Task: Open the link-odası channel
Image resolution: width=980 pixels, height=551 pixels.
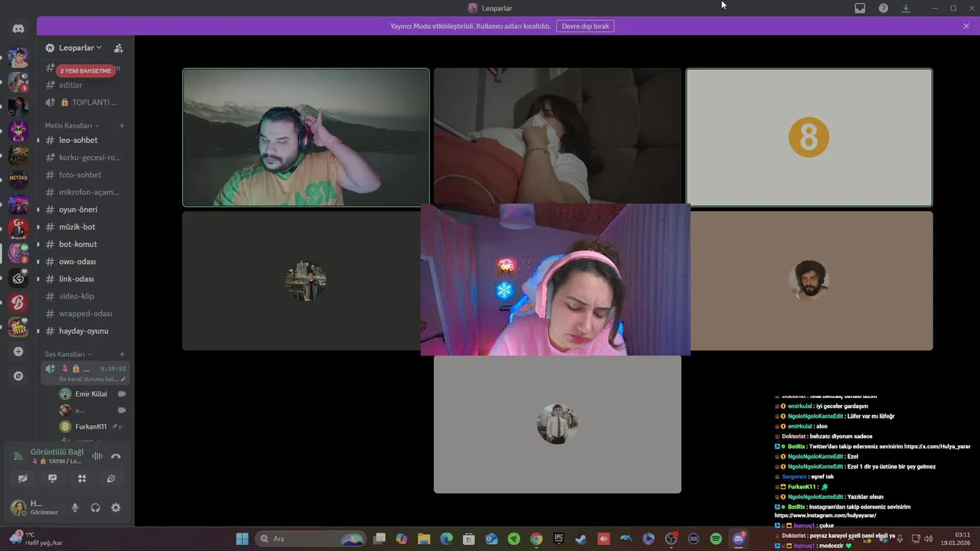Action: click(x=84, y=279)
